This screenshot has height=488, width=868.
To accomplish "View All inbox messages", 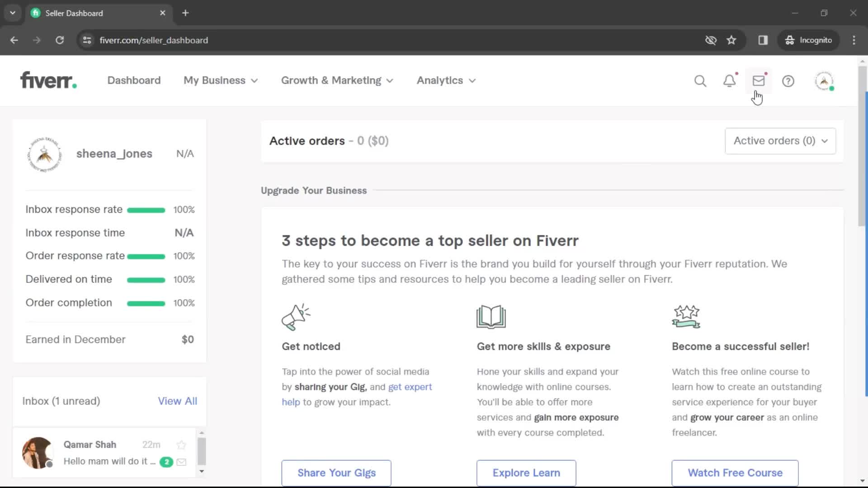I will point(177,400).
